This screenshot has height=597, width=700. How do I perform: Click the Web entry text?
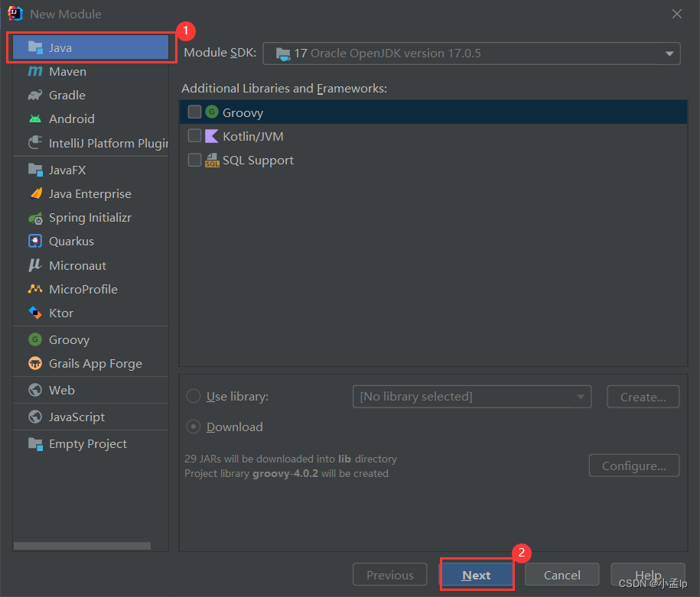click(62, 390)
